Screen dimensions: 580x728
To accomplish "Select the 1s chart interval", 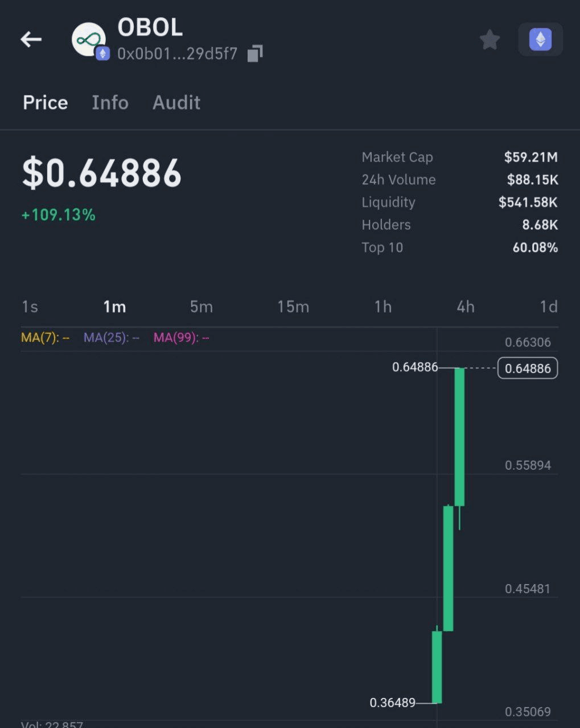I will pos(30,307).
